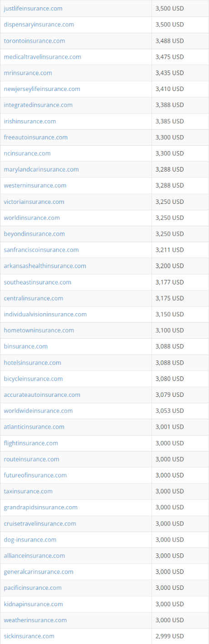The height and width of the screenshot is (644, 209).
Task: Open individualvisioninsurance.com link
Action: pos(45,314)
